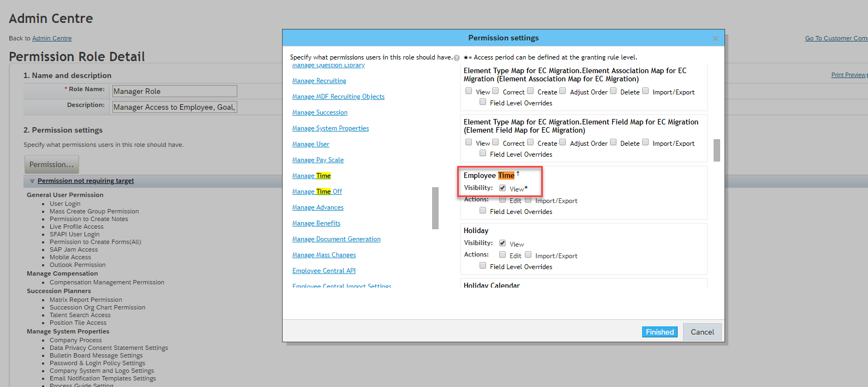This screenshot has width=868, height=387.
Task: Tick Field Level Overrides under Employee Time
Action: click(x=483, y=211)
